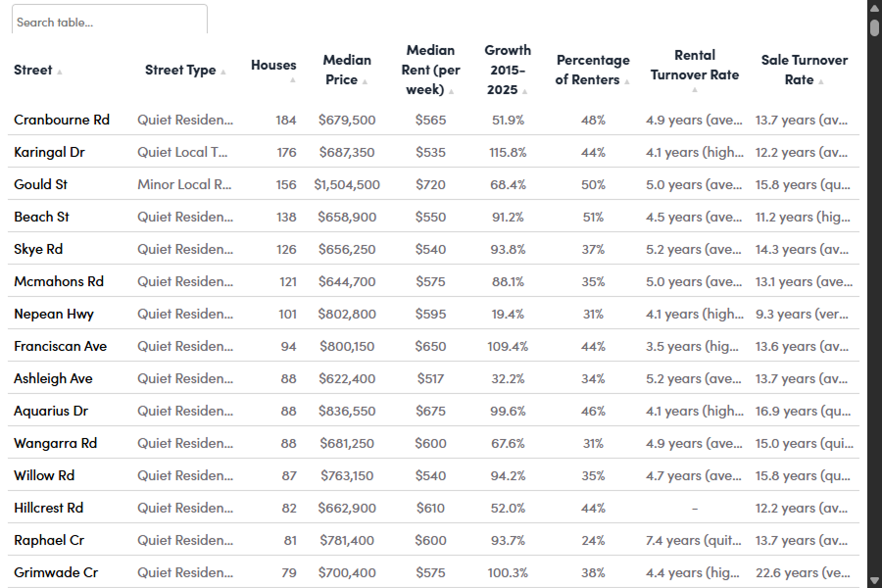This screenshot has height=588, width=882.
Task: Select the Franciscan Ave street entry
Action: tap(60, 346)
